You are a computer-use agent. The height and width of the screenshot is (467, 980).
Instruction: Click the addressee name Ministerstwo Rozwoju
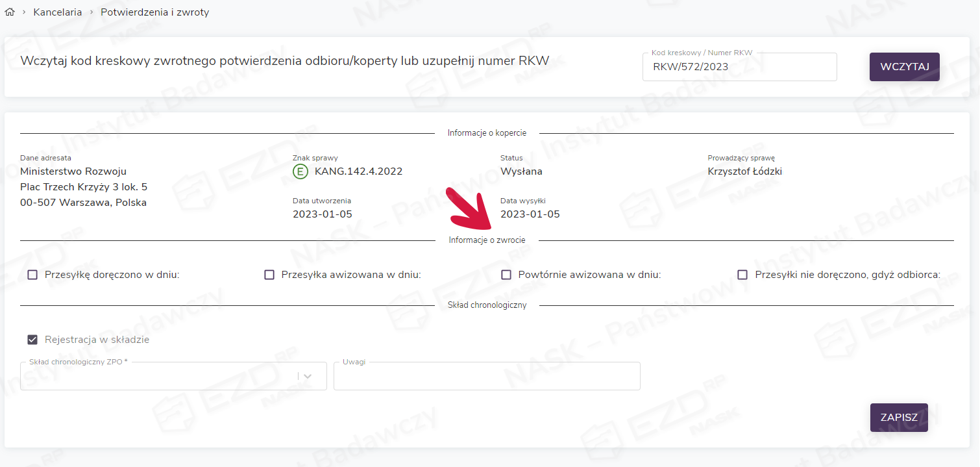[73, 171]
